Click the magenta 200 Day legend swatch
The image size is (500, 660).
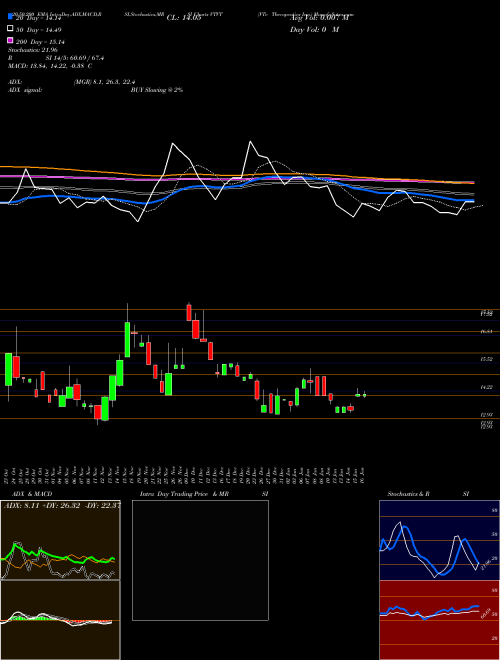coord(10,41)
